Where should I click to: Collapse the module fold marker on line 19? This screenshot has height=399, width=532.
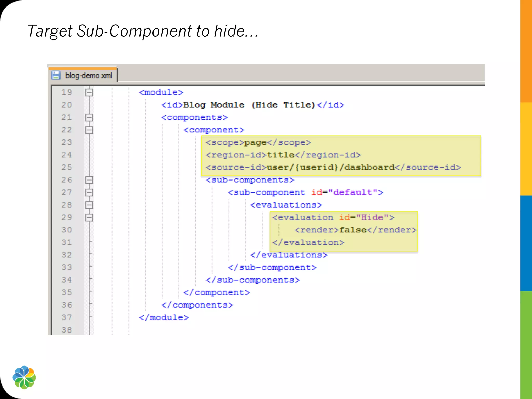coord(89,92)
